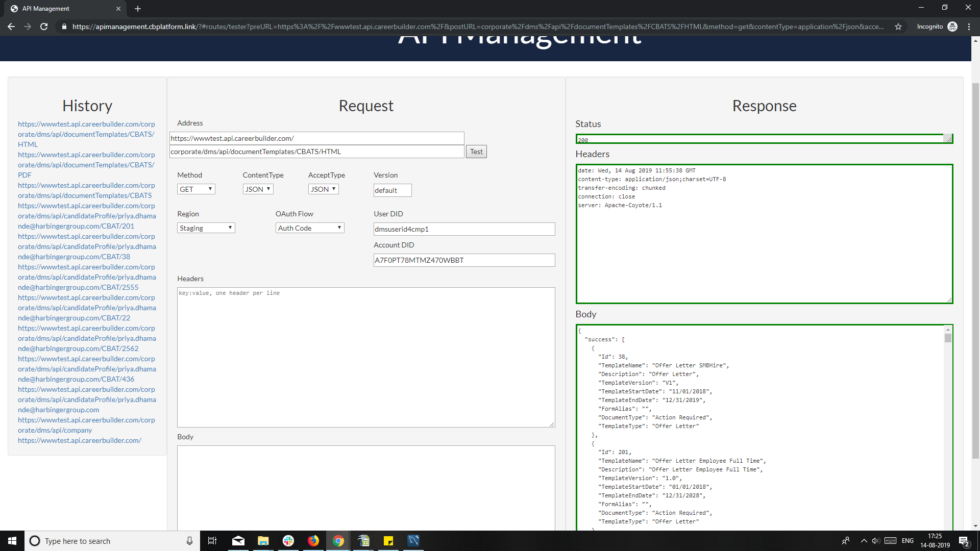Open the Mail app in taskbar
The image size is (980, 551).
tap(238, 541)
